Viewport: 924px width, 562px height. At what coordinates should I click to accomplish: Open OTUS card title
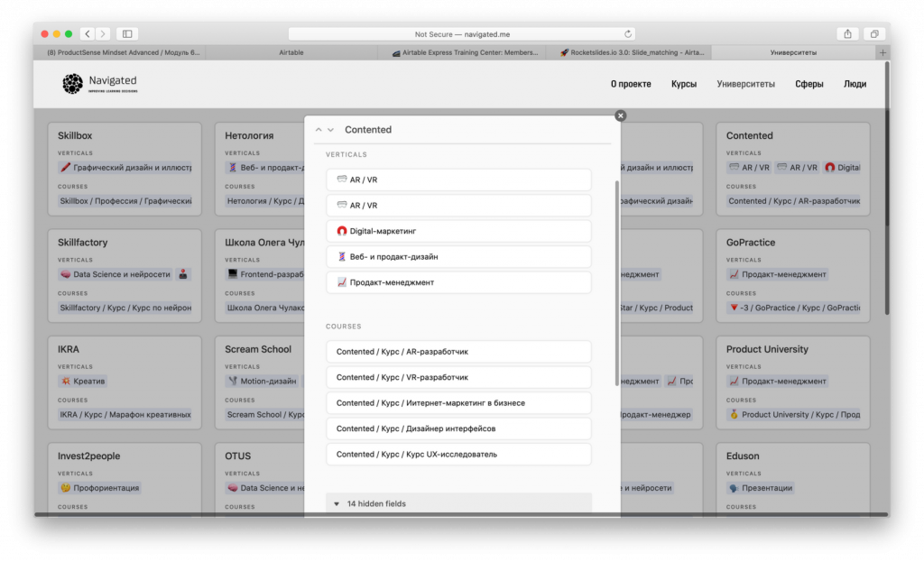point(238,456)
